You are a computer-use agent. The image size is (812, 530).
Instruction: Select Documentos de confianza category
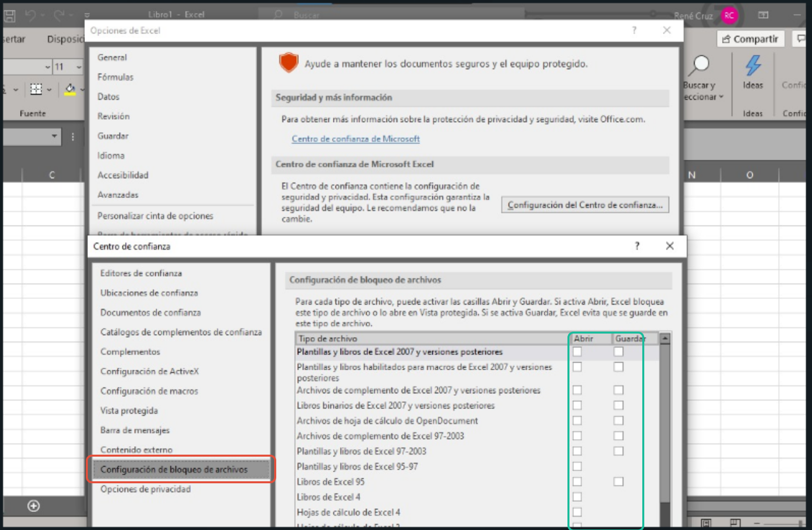click(x=151, y=312)
